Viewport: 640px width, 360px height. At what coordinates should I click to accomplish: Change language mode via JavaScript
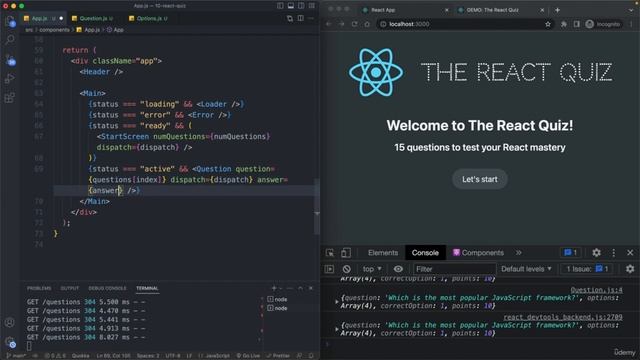(x=214, y=356)
